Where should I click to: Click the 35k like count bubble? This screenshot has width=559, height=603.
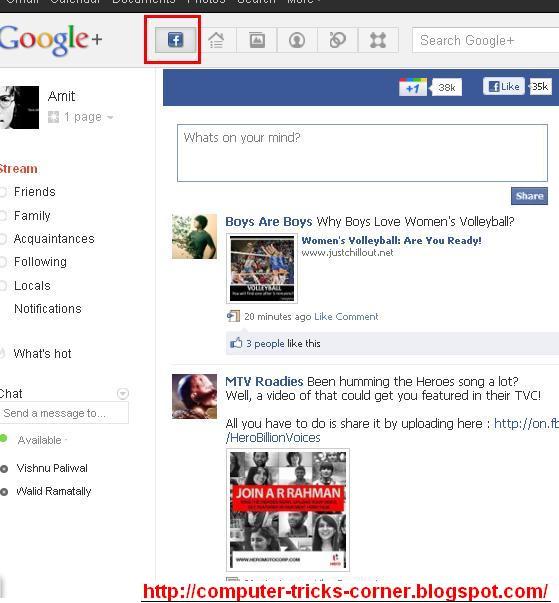(540, 86)
